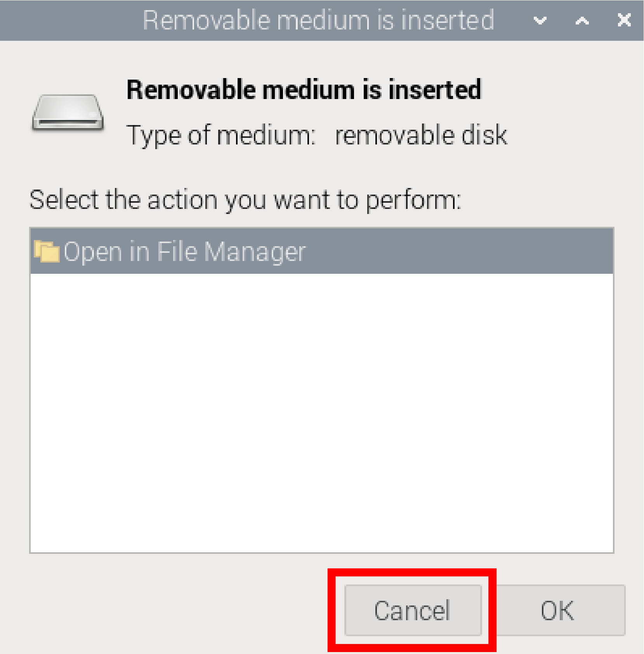Click the removable disk drive icon
This screenshot has height=654, width=644.
(68, 113)
